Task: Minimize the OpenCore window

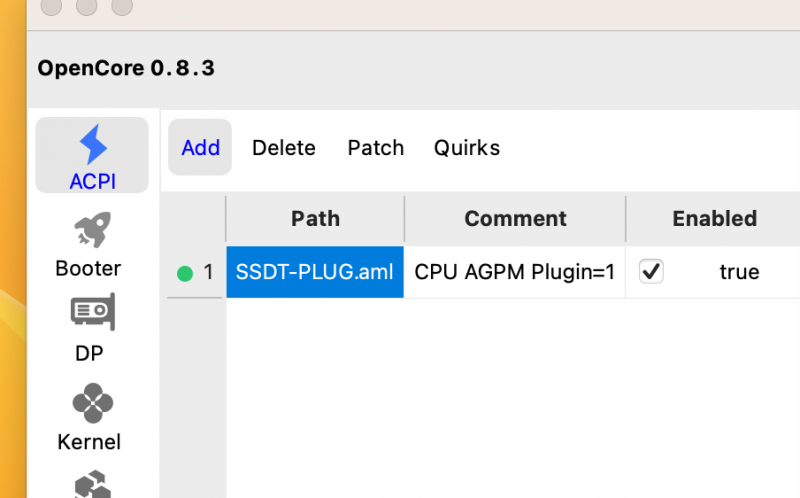Action: [86, 6]
